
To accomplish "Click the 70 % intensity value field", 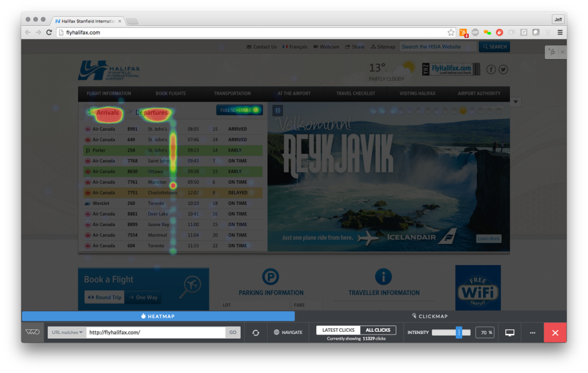I will (485, 332).
